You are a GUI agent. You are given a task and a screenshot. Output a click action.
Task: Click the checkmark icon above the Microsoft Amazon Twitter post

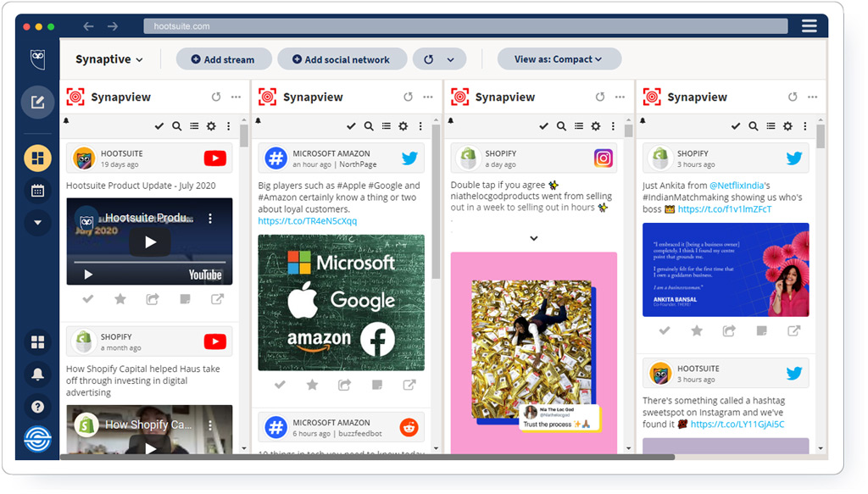351,126
